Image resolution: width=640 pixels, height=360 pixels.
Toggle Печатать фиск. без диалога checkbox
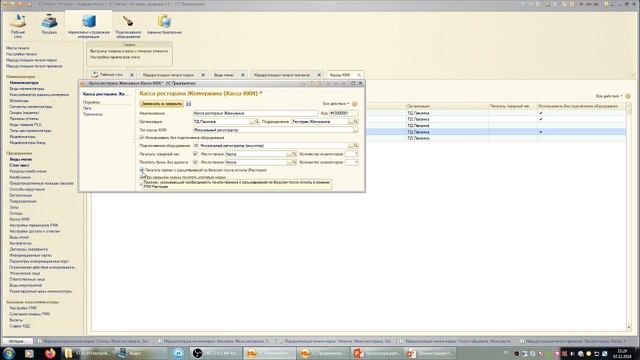coord(195,162)
